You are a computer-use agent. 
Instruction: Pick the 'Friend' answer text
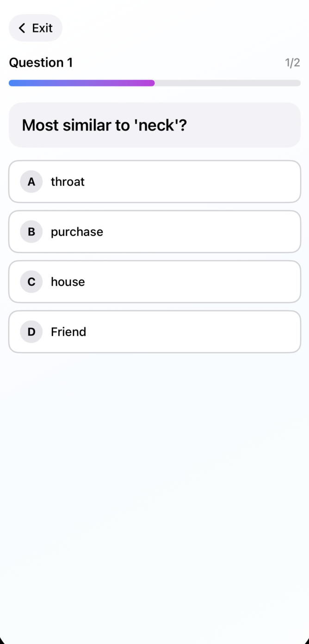coord(68,332)
